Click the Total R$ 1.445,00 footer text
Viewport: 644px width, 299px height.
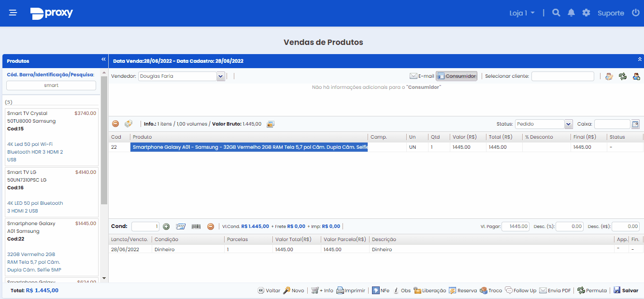pyautogui.click(x=34, y=290)
